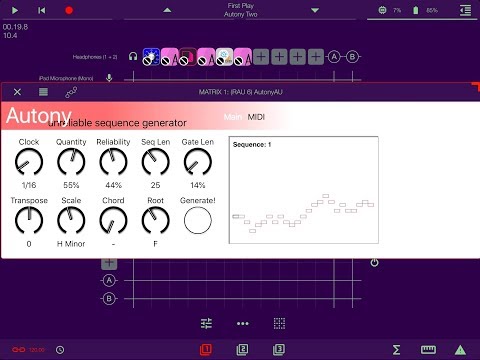Open the clock settings icon in bottom bar
This screenshot has height=360, width=480.
pyautogui.click(x=60, y=350)
